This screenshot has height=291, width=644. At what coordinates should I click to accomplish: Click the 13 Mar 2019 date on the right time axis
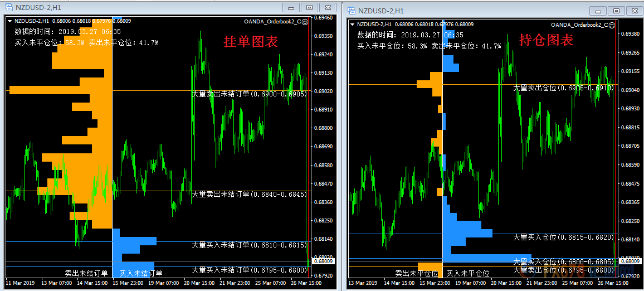(x=363, y=283)
